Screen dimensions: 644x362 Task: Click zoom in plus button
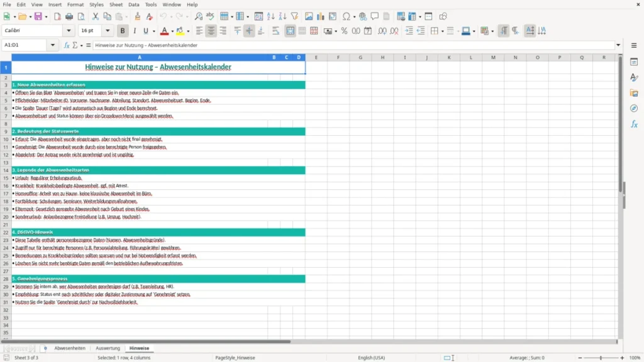coord(622,358)
